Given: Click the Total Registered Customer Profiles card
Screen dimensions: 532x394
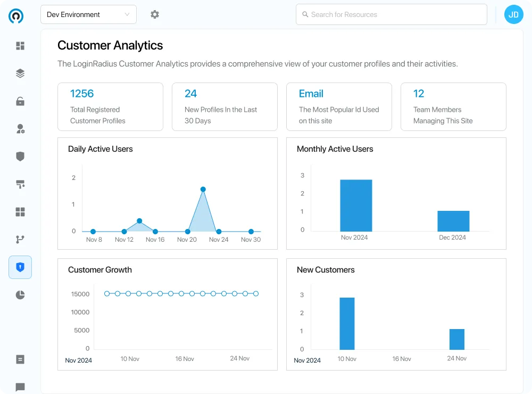Looking at the screenshot, I should pos(110,106).
